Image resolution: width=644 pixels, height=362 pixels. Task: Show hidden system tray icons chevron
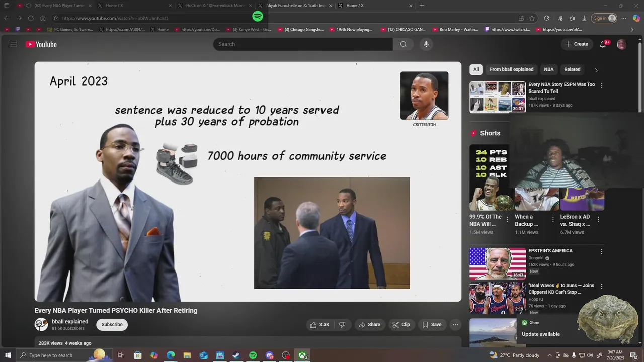click(549, 355)
